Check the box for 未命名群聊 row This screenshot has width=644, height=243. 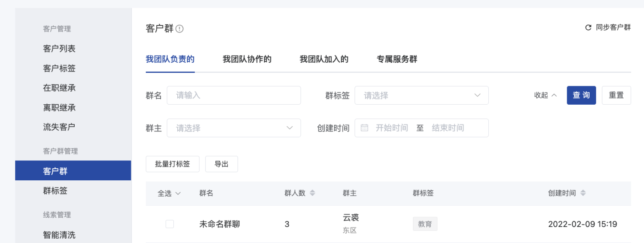point(170,224)
